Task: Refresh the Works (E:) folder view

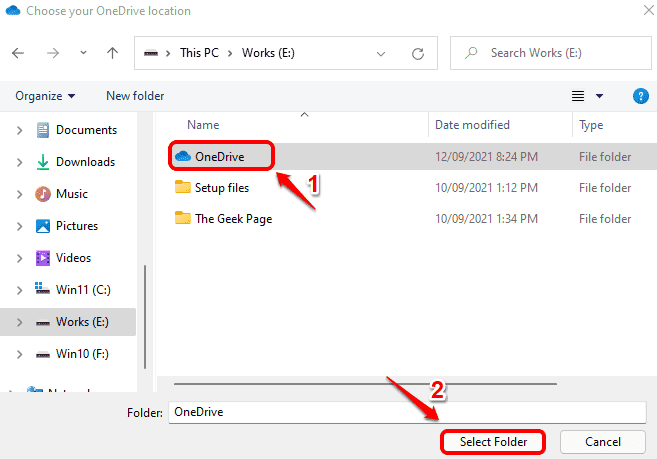Action: [418, 54]
